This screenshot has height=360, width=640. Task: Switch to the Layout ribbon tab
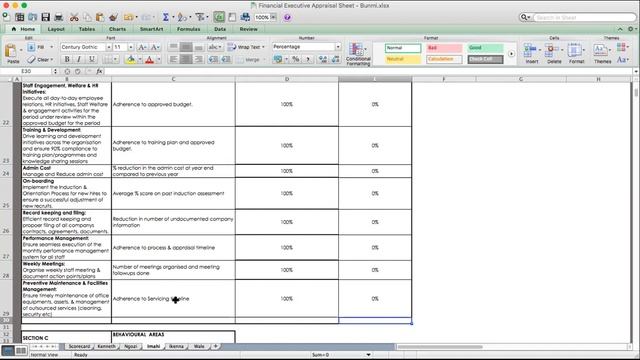[x=56, y=29]
